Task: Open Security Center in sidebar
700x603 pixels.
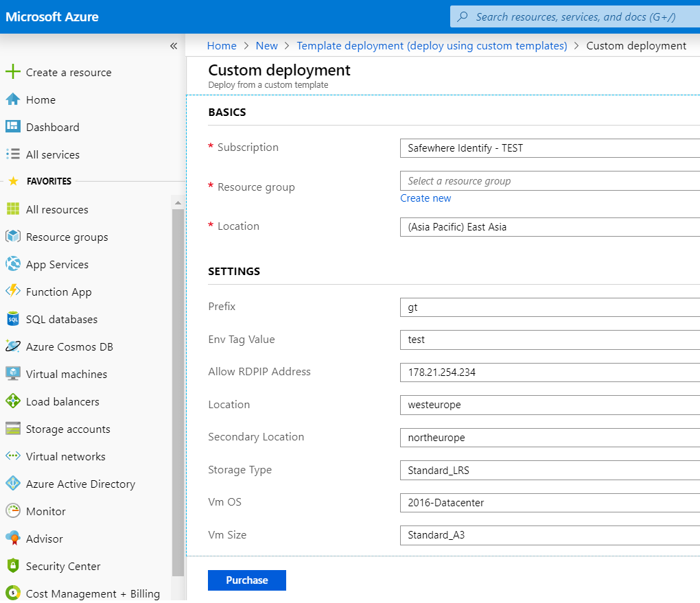Action: coord(63,567)
